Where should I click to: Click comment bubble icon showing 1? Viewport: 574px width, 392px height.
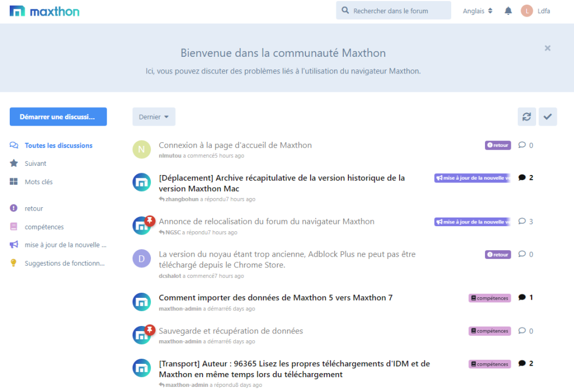522,297
